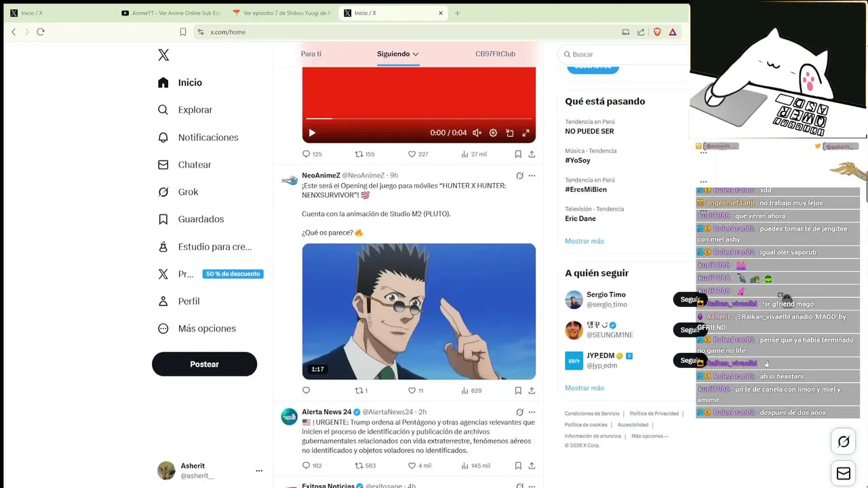Switch to the Para ti tab
868x488 pixels.
click(311, 54)
